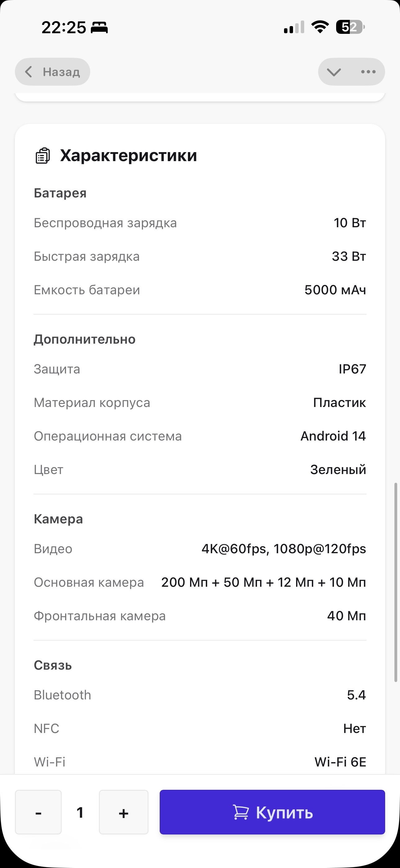The width and height of the screenshot is (400, 868).
Task: Tap the Характеристики title text
Action: click(128, 156)
